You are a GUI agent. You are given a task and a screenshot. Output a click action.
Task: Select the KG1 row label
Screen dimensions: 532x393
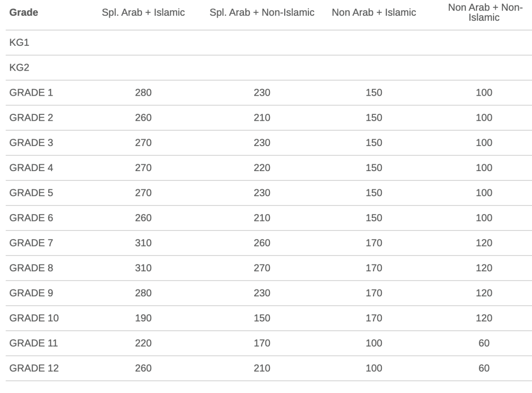pos(19,43)
